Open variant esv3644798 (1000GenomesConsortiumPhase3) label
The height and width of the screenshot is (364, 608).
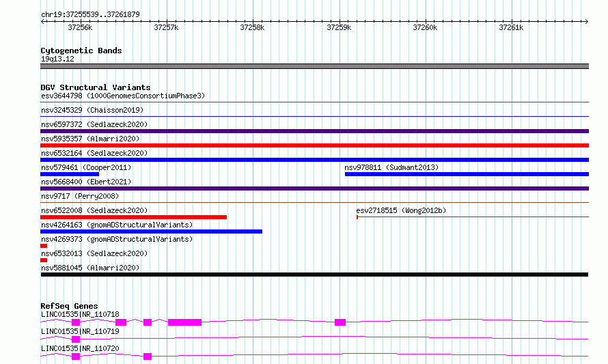123,96
